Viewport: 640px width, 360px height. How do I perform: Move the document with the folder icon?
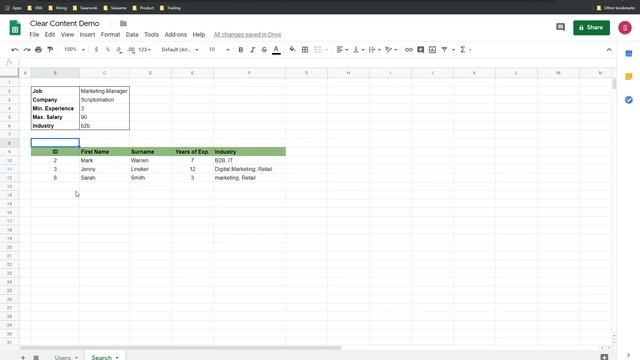[x=123, y=24]
